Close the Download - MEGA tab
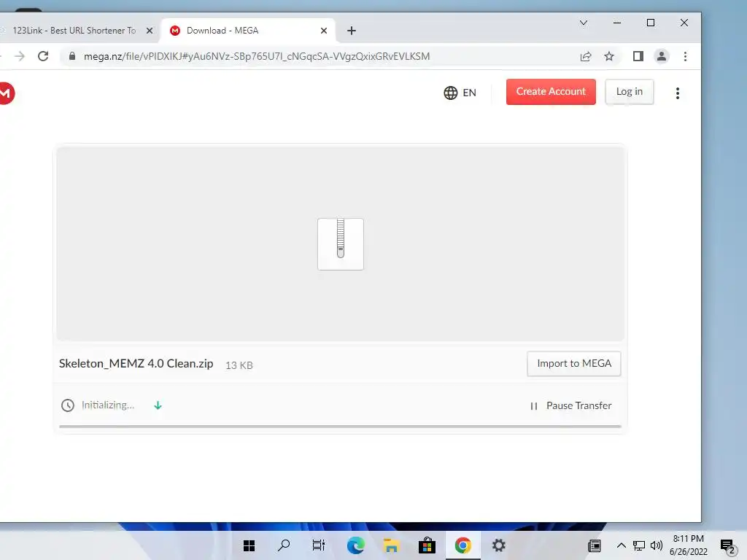 click(324, 31)
